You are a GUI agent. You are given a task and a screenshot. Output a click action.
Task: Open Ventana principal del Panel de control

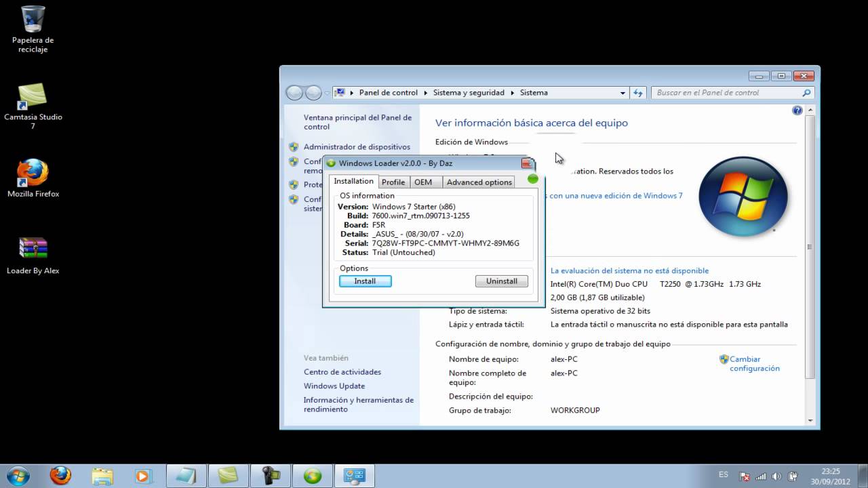357,122
